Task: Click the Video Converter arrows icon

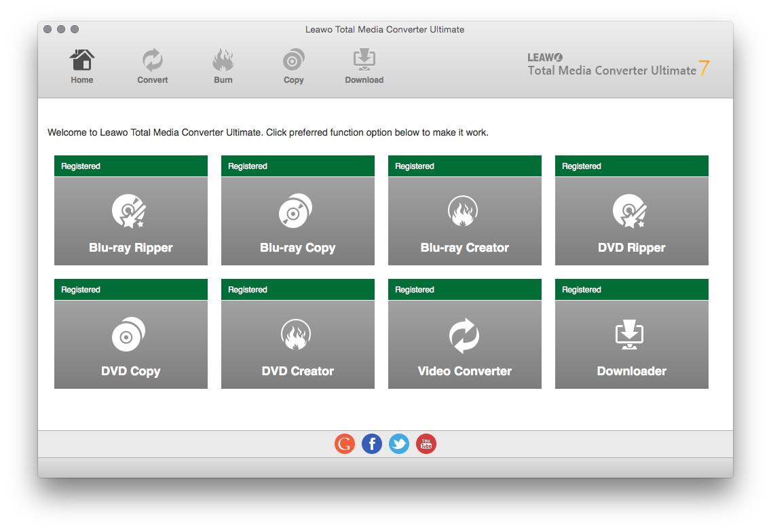Action: pyautogui.click(x=464, y=336)
